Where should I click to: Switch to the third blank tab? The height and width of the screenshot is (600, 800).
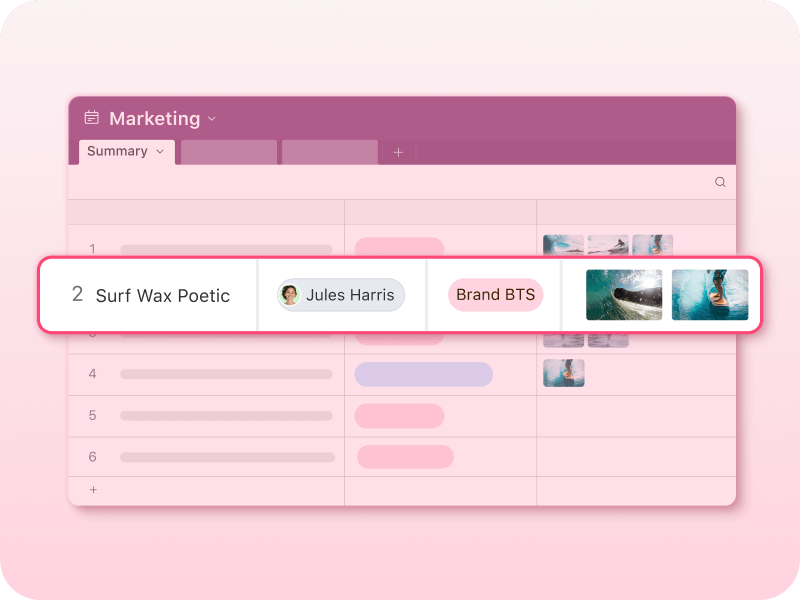tap(330, 152)
